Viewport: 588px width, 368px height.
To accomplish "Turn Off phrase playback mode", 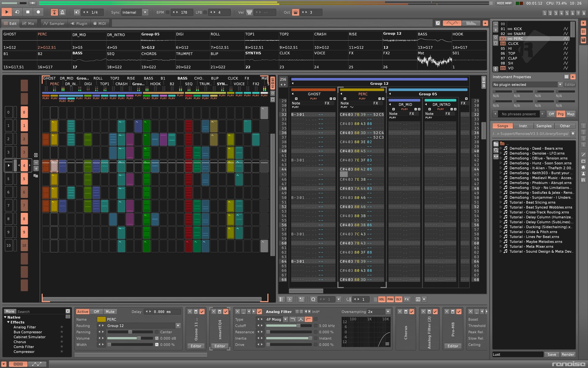I will [x=551, y=114].
